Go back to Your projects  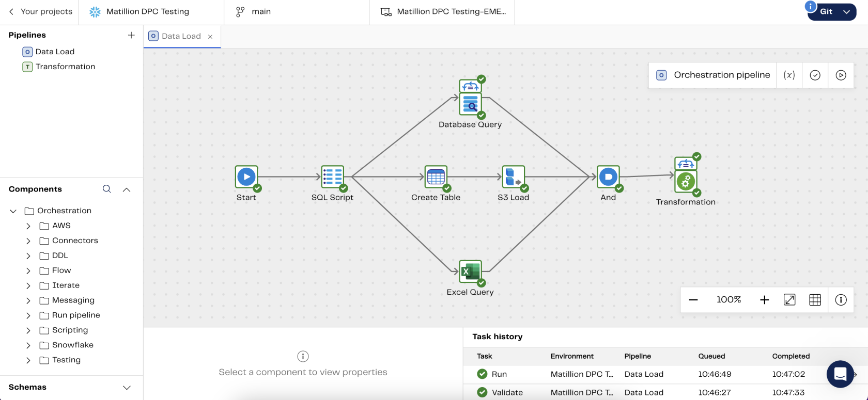[x=40, y=12]
